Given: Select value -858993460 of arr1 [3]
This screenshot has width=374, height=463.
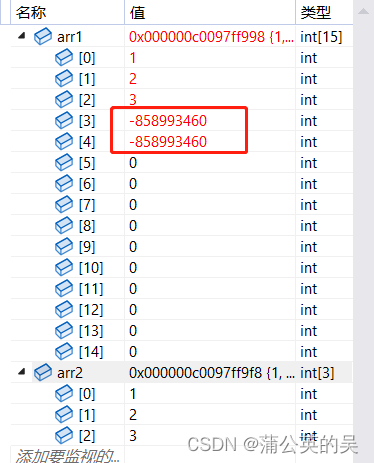Looking at the screenshot, I should [168, 121].
